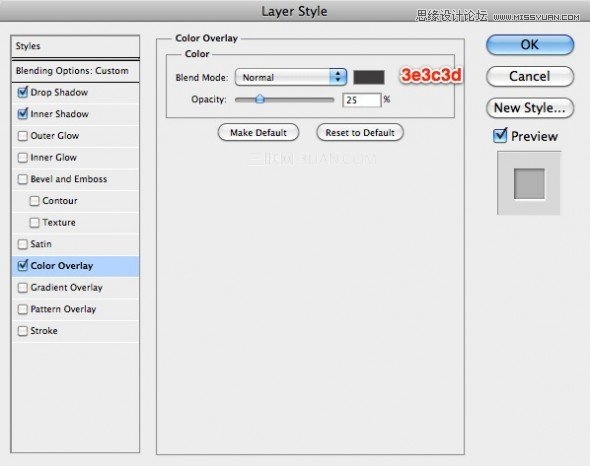The width and height of the screenshot is (590, 466).
Task: Confirm the dialog with OK
Action: click(530, 45)
